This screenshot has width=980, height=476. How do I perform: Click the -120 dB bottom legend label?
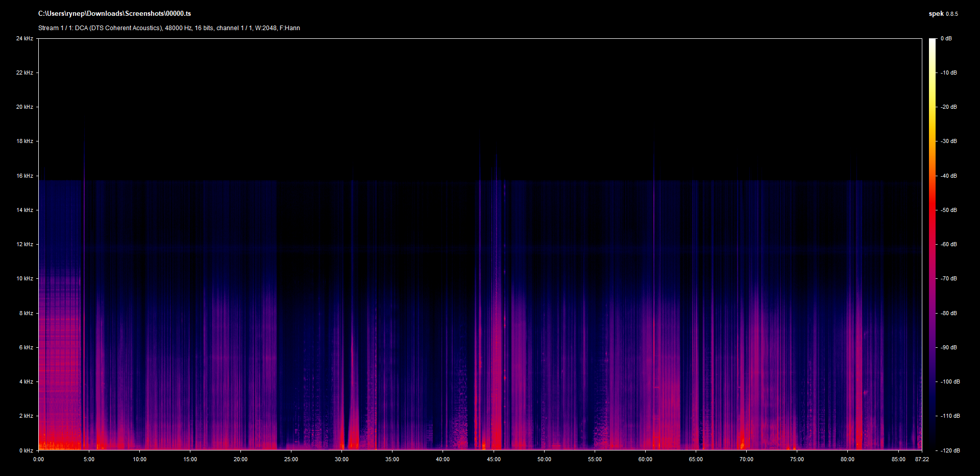point(950,450)
